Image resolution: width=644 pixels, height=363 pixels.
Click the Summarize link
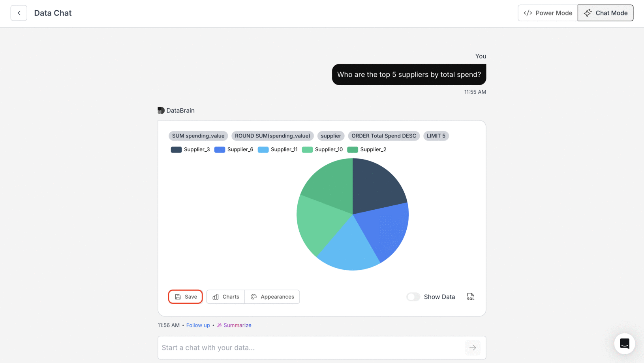click(x=237, y=325)
